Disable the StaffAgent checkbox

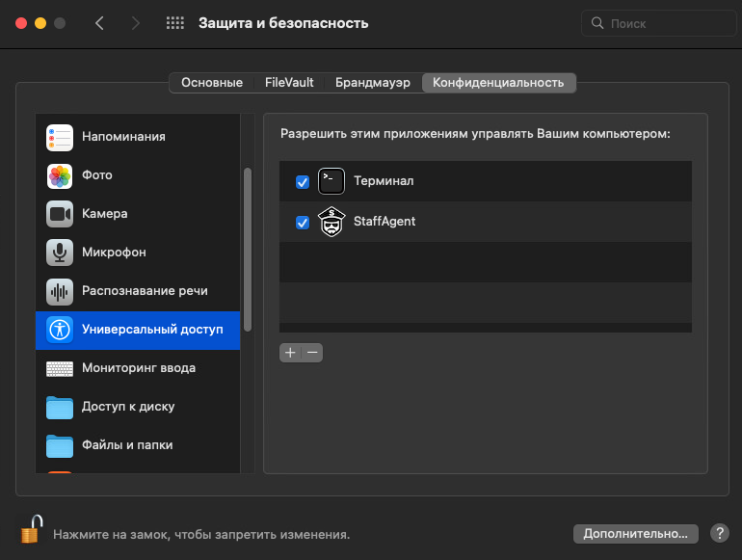[x=303, y=223]
